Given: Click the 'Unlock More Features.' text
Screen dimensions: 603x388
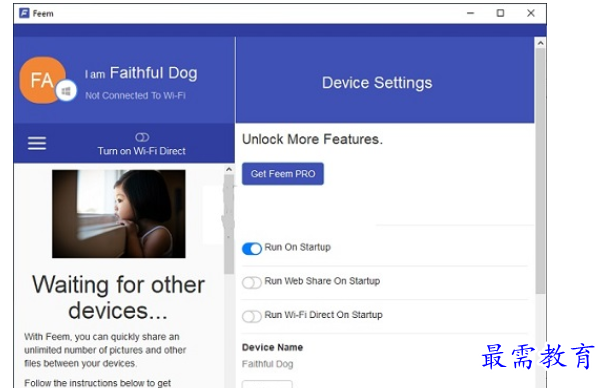Looking at the screenshot, I should 312,139.
